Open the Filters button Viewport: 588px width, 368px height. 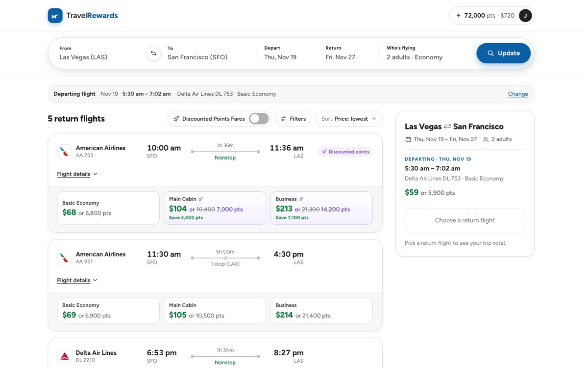coord(293,119)
